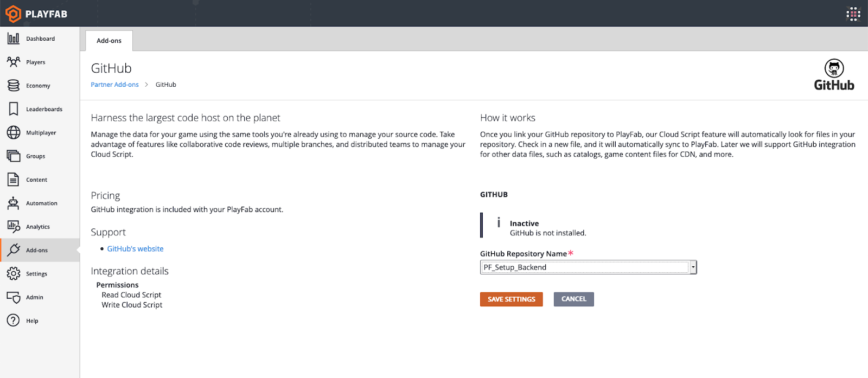Go to Players in sidebar

pos(40,62)
